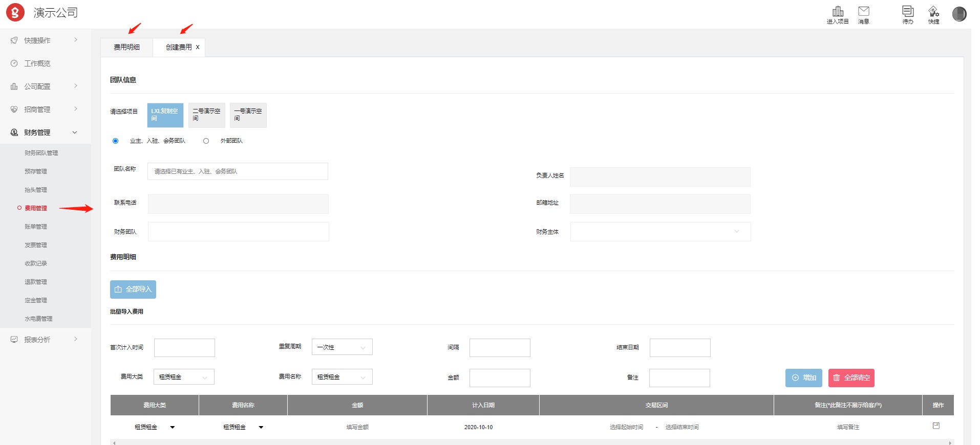Switch to the 费用明细 tab

(126, 47)
